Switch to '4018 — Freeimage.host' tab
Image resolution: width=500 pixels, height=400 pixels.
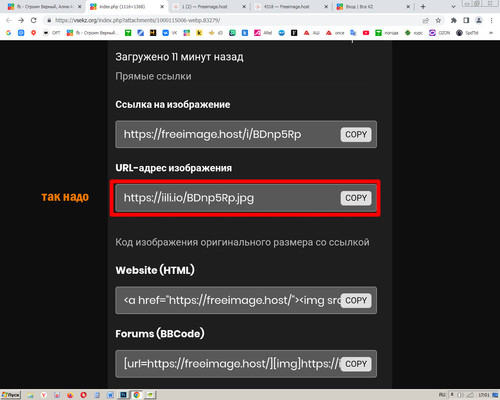292,7
